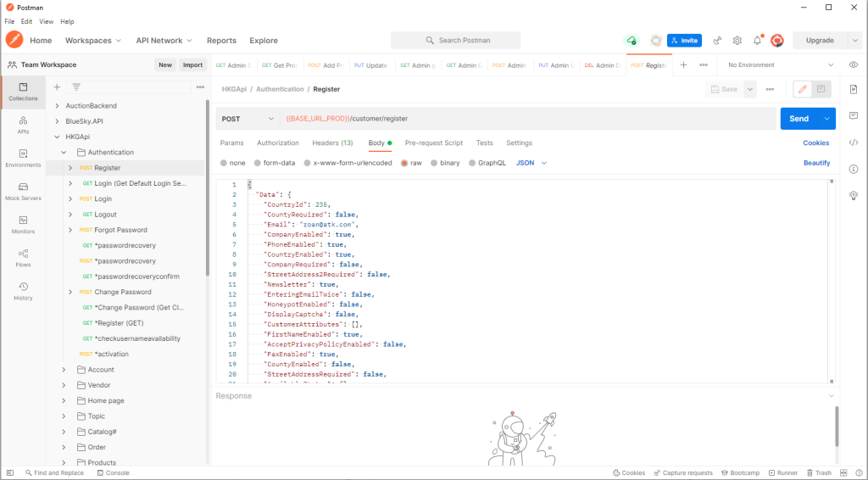Switch to the Params tab

pyautogui.click(x=231, y=142)
